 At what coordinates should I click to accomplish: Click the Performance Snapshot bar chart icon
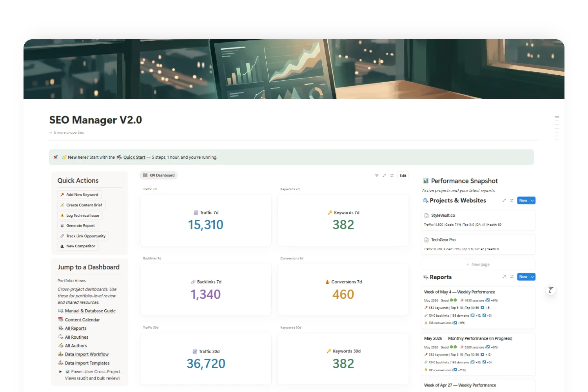pos(426,181)
